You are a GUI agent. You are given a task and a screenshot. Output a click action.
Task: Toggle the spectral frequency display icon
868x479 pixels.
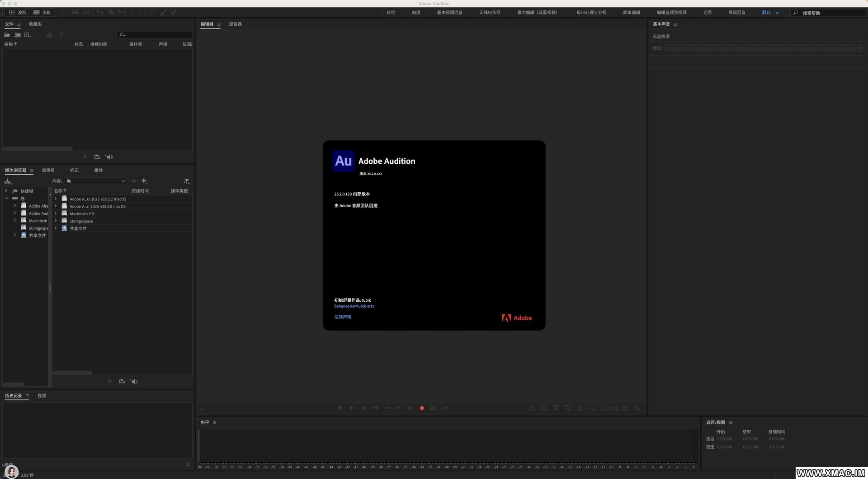[75, 12]
